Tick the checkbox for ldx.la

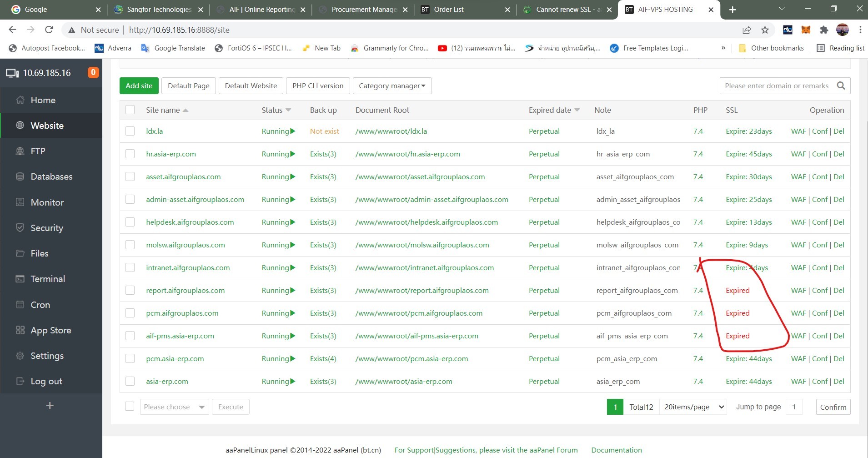click(130, 131)
